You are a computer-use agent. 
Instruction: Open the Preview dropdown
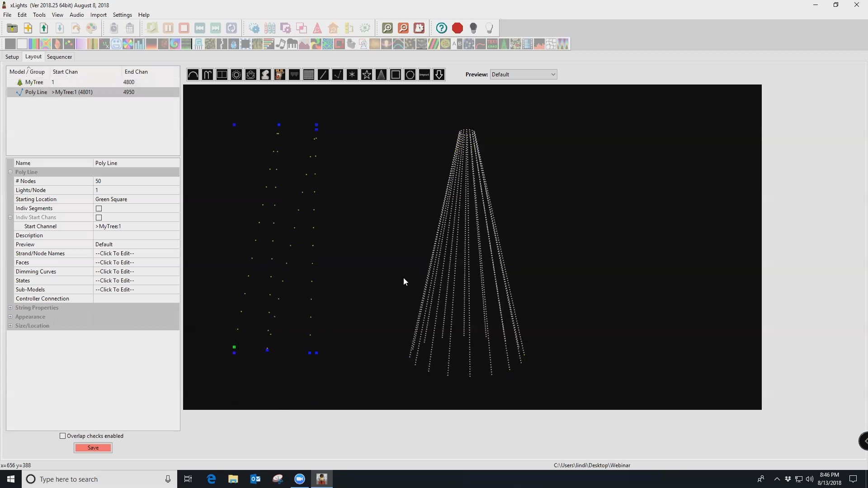point(524,75)
